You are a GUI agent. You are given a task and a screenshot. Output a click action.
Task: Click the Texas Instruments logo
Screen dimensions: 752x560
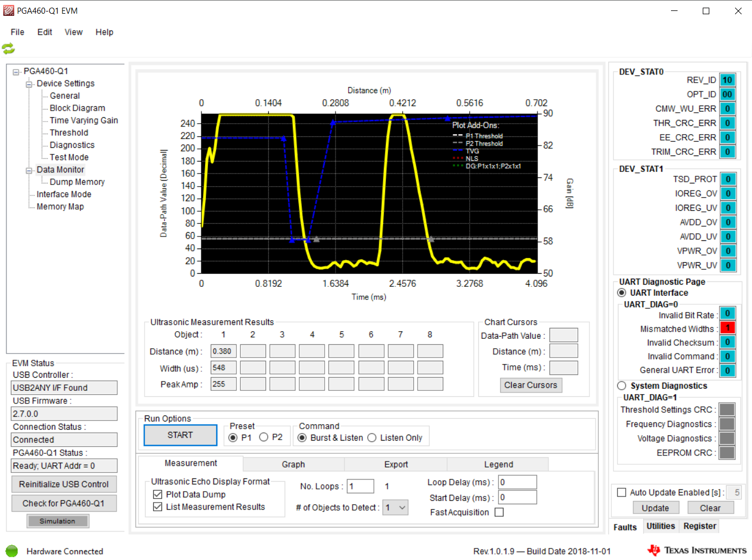697,550
